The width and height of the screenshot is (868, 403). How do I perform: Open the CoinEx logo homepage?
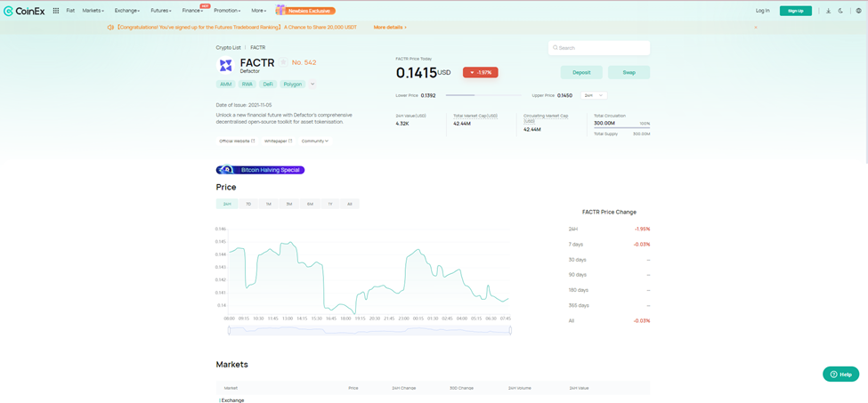coord(24,11)
